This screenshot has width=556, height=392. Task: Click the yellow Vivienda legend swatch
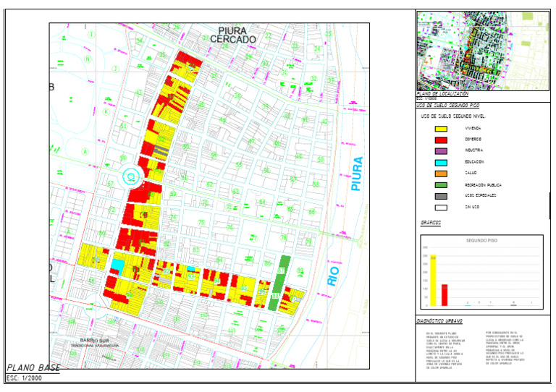point(441,129)
